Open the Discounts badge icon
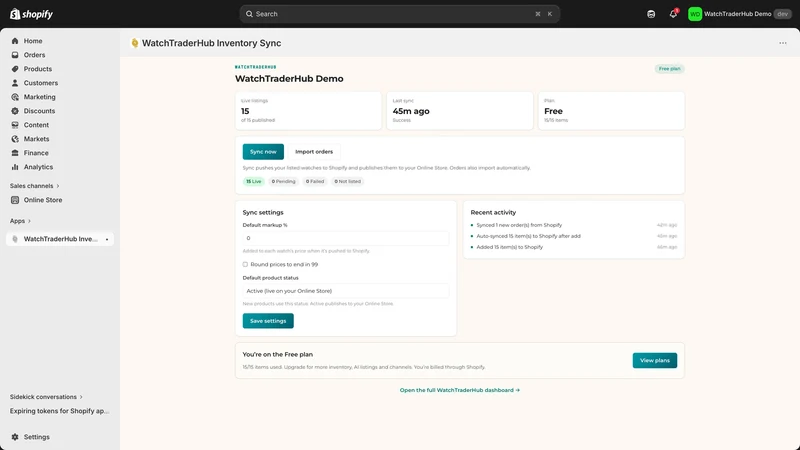Viewport: 800px width, 450px height. click(15, 111)
